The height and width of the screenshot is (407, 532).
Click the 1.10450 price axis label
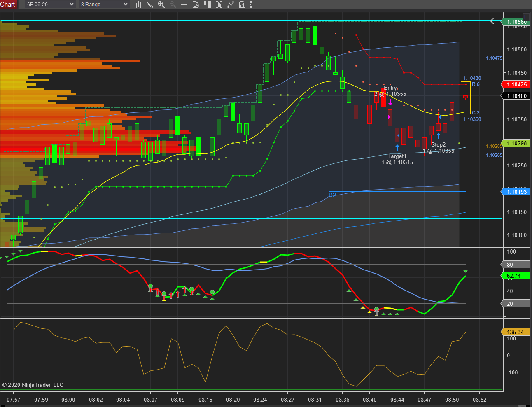(x=517, y=73)
